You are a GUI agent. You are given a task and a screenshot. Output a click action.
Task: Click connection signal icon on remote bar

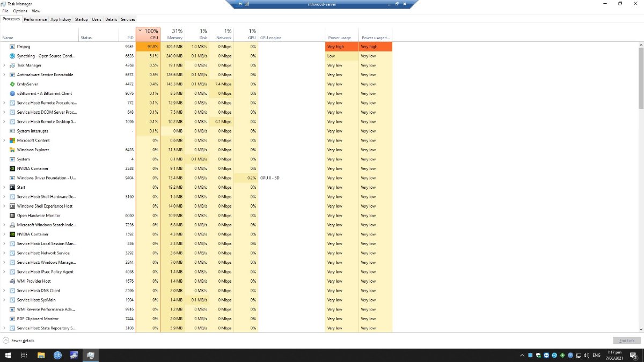point(246,4)
